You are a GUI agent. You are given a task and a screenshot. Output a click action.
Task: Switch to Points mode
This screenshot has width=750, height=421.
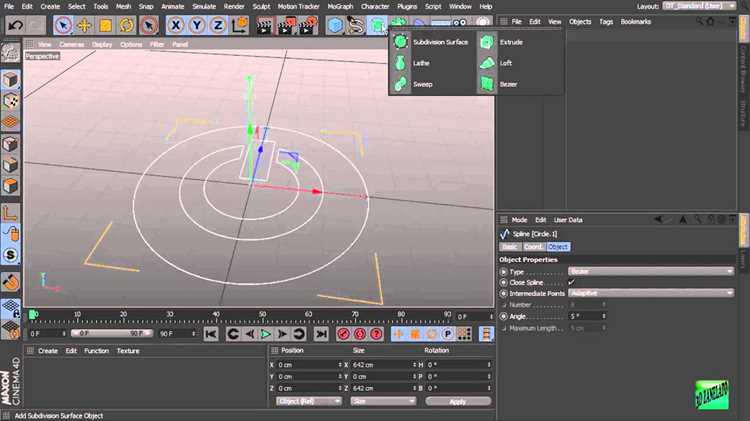pos(10,144)
